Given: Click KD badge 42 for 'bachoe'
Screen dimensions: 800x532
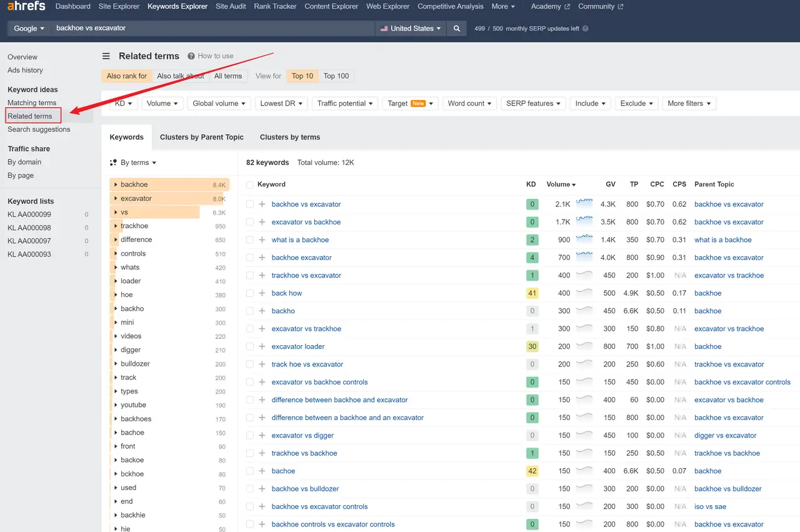Looking at the screenshot, I should click(x=532, y=471).
